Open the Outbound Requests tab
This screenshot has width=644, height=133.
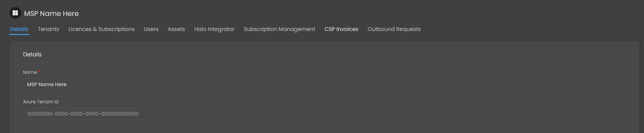(x=394, y=29)
